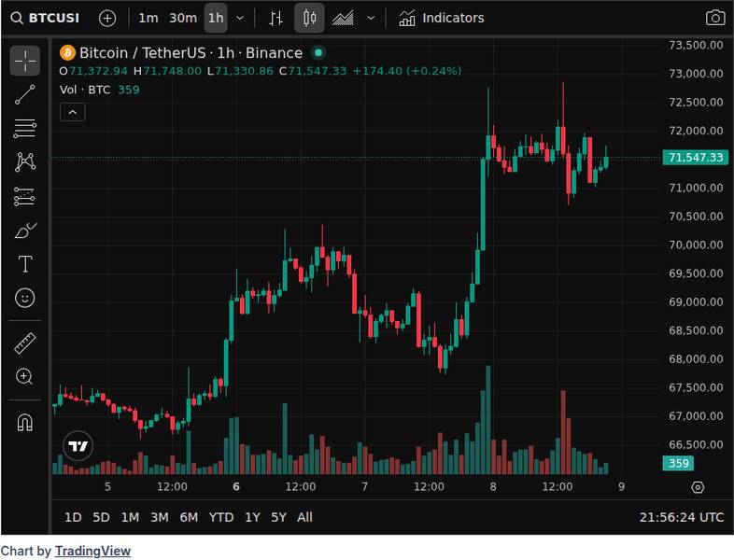Switch to bar chart style

pos(275,19)
